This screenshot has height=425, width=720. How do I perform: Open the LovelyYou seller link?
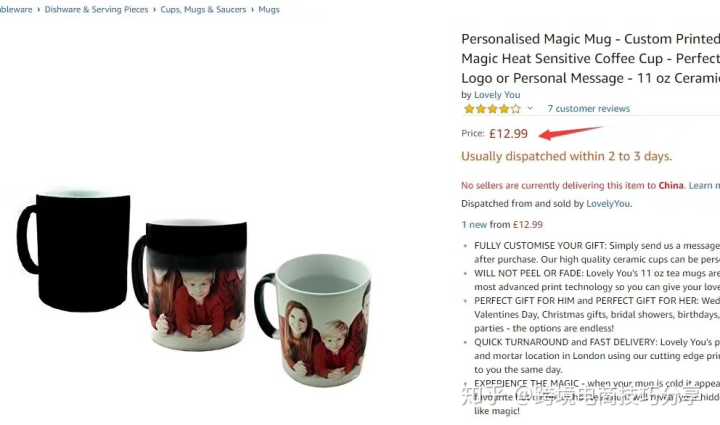coord(608,204)
